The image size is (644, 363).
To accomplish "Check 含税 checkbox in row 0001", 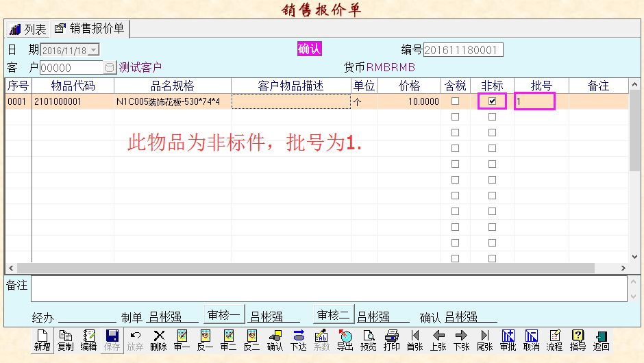I will (455, 101).
